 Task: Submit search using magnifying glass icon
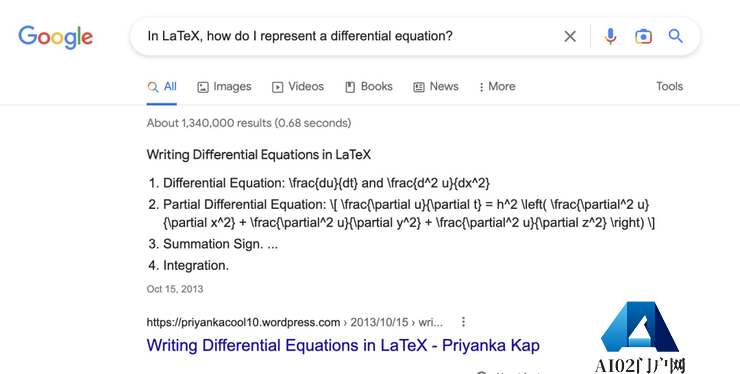coord(676,36)
